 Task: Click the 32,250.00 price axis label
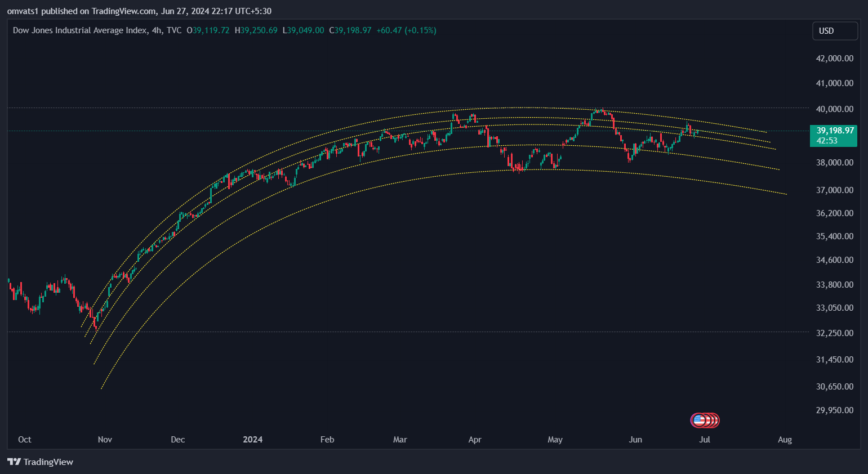click(835, 333)
